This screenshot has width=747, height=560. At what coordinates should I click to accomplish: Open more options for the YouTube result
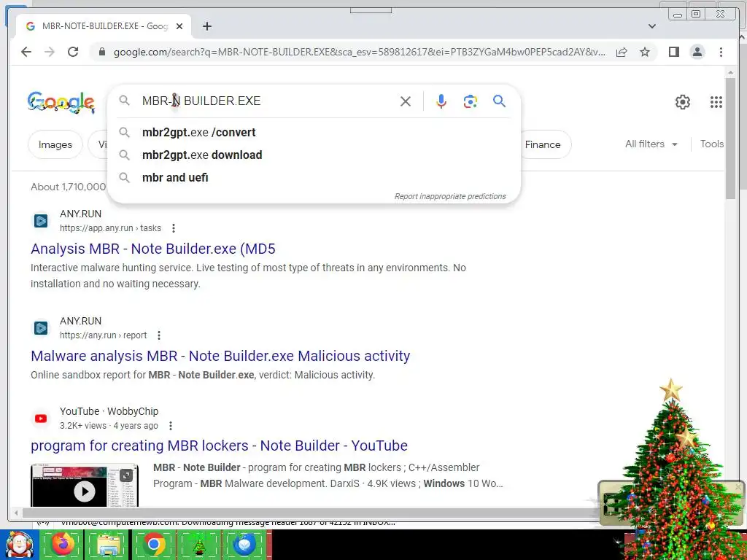(171, 426)
